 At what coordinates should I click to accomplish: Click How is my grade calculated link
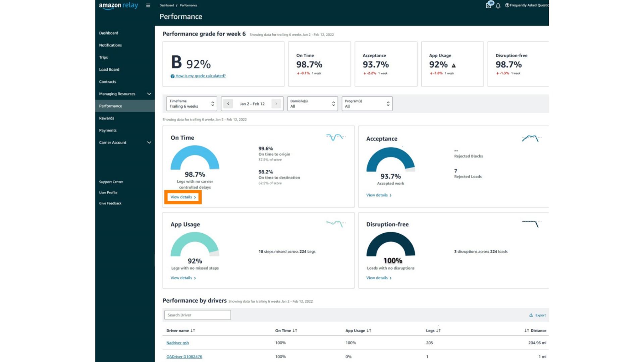click(x=200, y=76)
